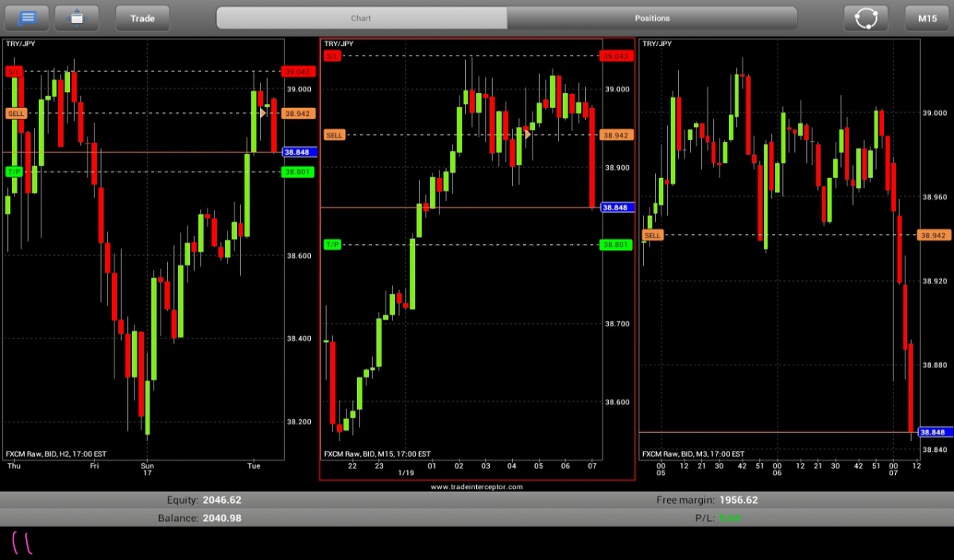The width and height of the screenshot is (954, 560).
Task: Switch to the Positions tab
Action: point(652,18)
